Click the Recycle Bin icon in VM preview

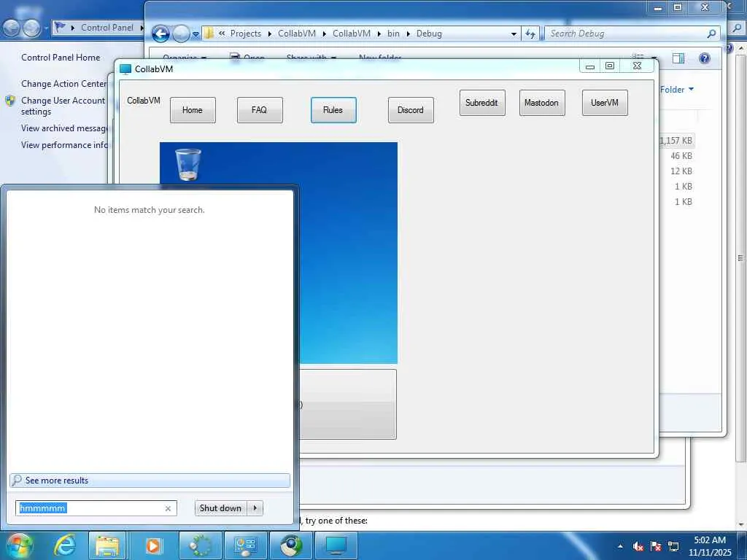[188, 164]
